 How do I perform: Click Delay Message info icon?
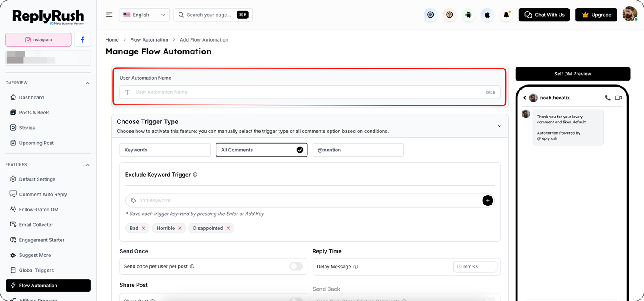(355, 267)
